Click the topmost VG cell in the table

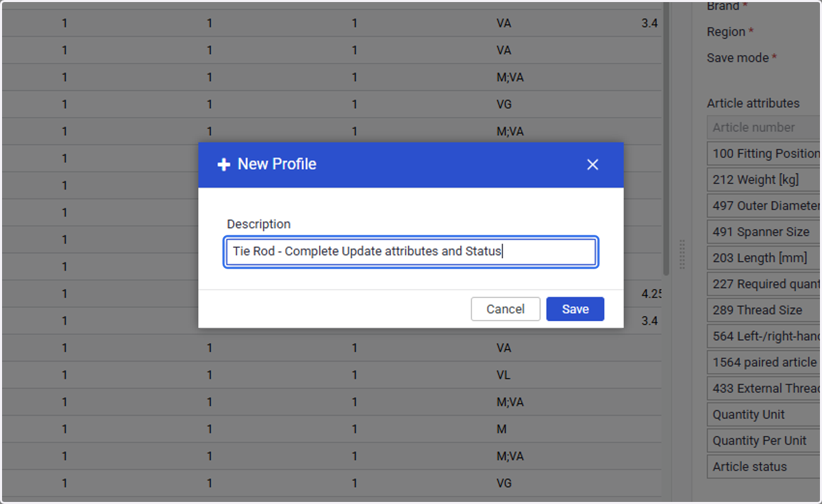[x=504, y=104]
